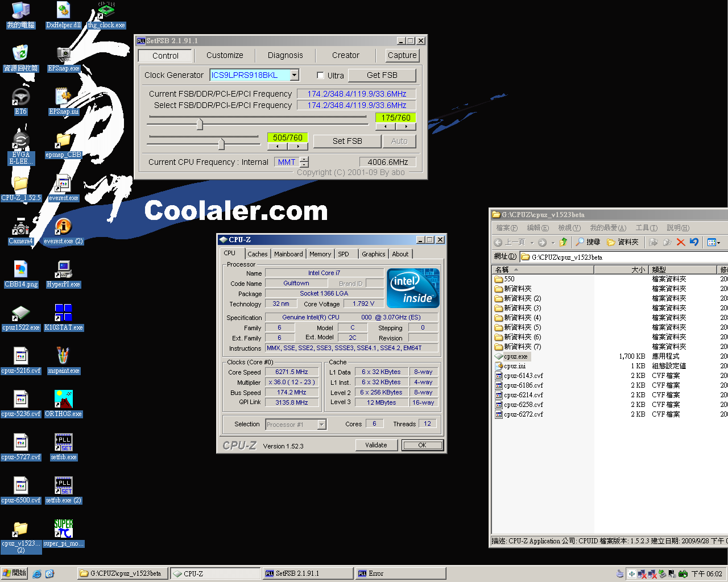Click the 開始 Start button

14,573
